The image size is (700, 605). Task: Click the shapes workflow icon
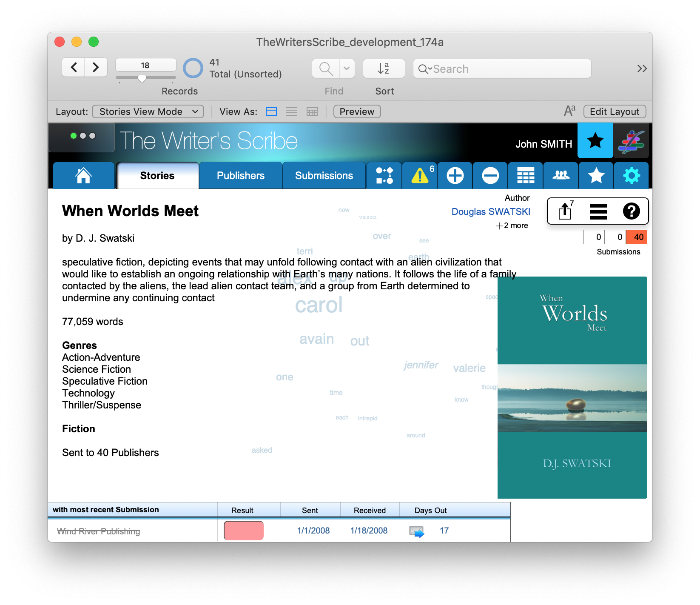pyautogui.click(x=384, y=175)
